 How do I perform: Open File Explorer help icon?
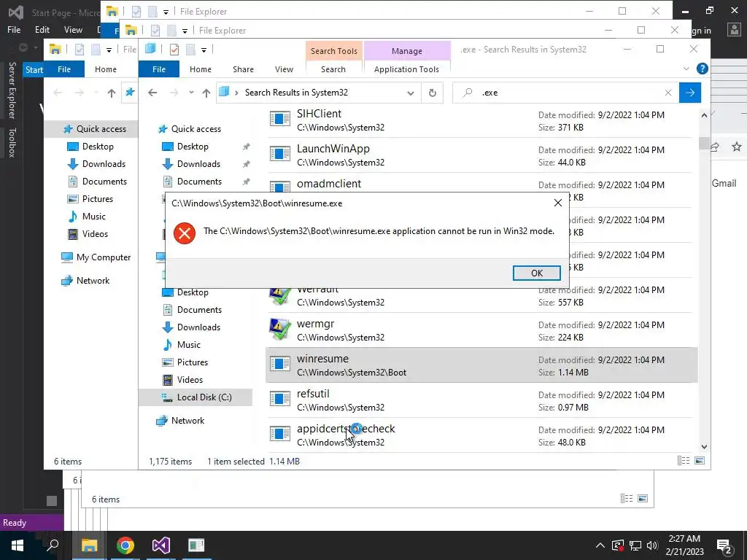point(702,69)
